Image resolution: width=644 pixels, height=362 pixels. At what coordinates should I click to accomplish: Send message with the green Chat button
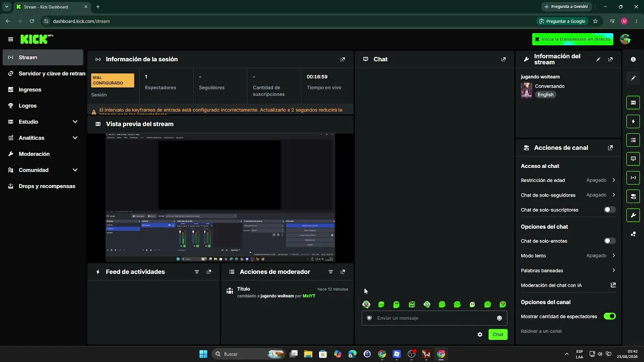point(498,334)
